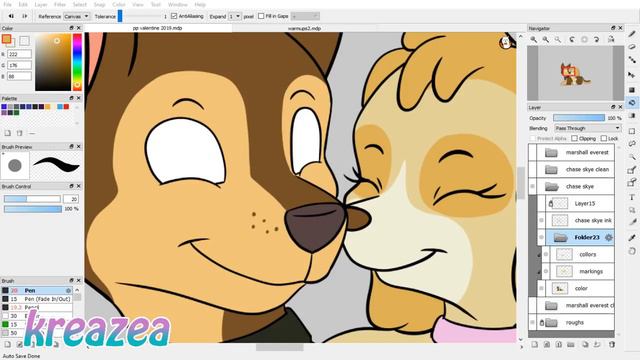Open the Layer menu
This screenshot has width=640, height=360.
[41, 4]
